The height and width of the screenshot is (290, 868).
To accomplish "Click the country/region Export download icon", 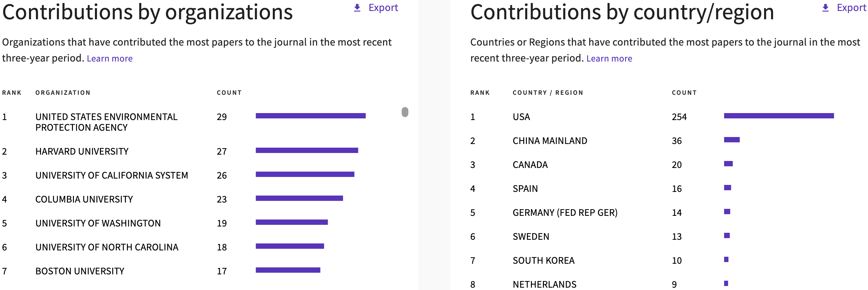I will click(x=825, y=8).
